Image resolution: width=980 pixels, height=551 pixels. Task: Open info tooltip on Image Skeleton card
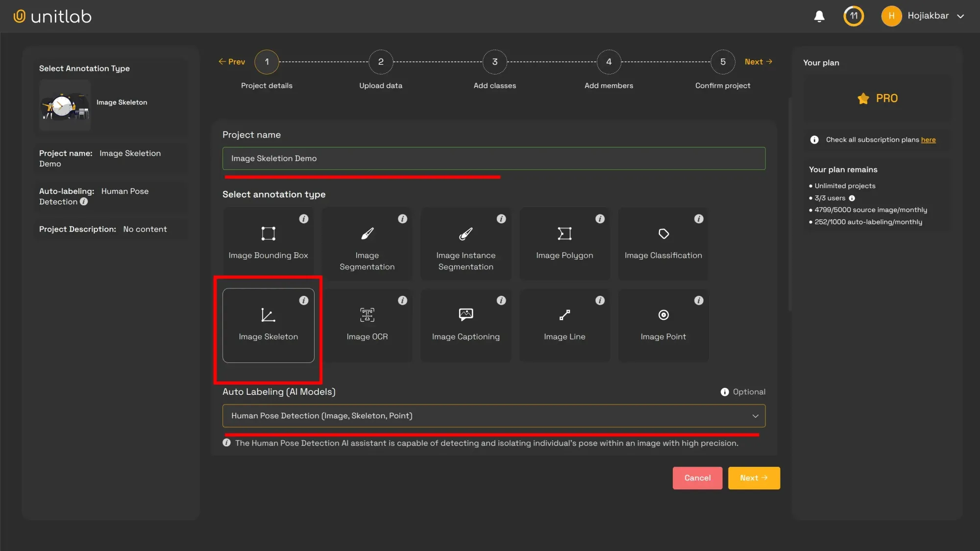point(303,301)
